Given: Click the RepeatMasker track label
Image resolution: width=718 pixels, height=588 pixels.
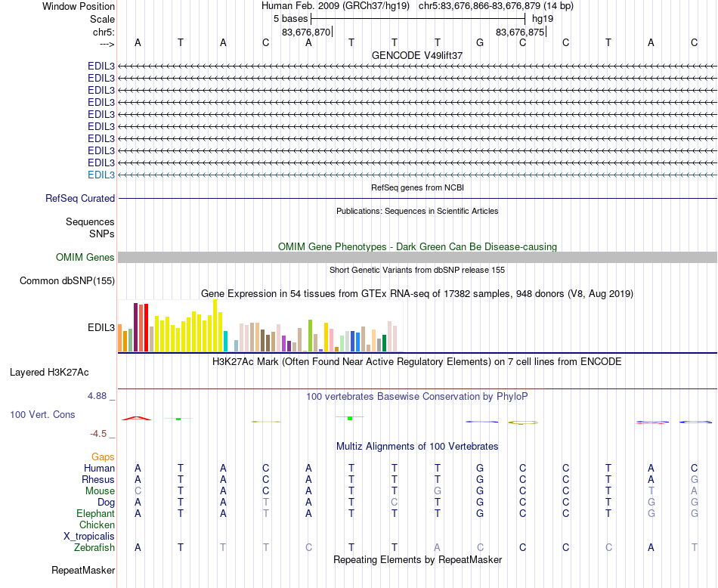Looking at the screenshot, I should pos(83,571).
